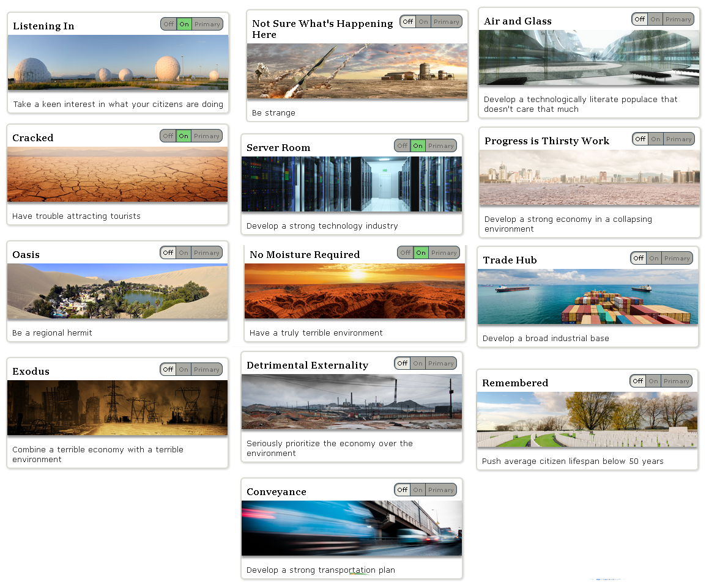Image resolution: width=709 pixels, height=588 pixels.
Task: Set Oasis as Primary
Action: point(207,252)
